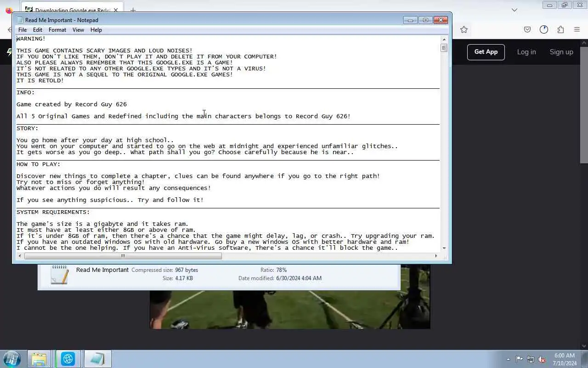Click the 'STORY:' heading in Notepad
588x368 pixels.
[x=28, y=128]
